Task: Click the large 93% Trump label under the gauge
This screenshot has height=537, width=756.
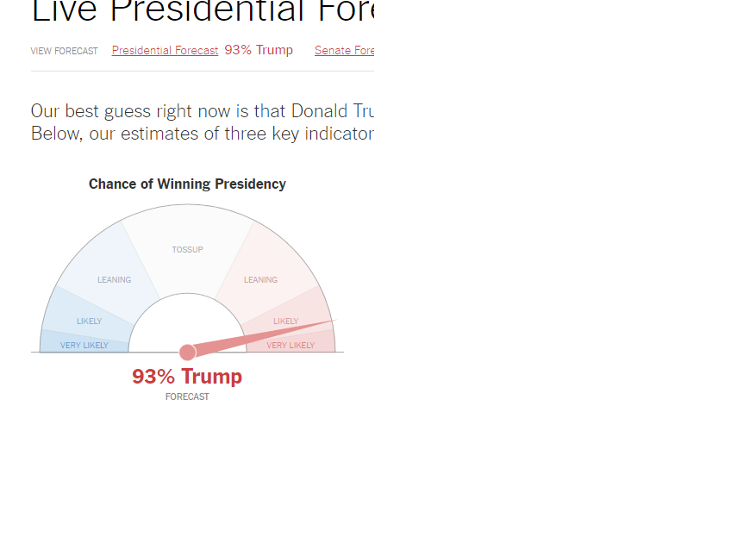Action: click(x=187, y=377)
